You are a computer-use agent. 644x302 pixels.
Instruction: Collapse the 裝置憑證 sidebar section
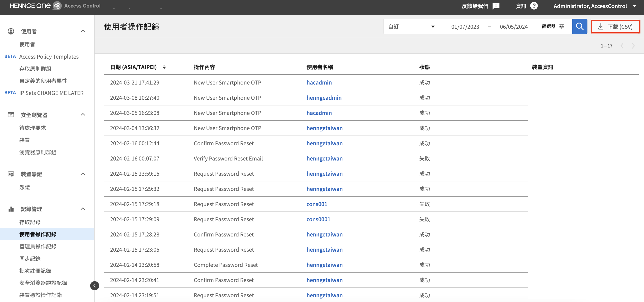click(83, 174)
